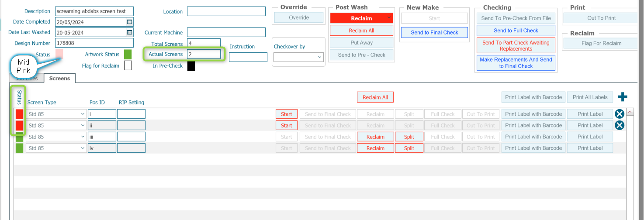Click the grid scrollbar up arrow
The width and height of the screenshot is (644, 220).
[x=630, y=112]
